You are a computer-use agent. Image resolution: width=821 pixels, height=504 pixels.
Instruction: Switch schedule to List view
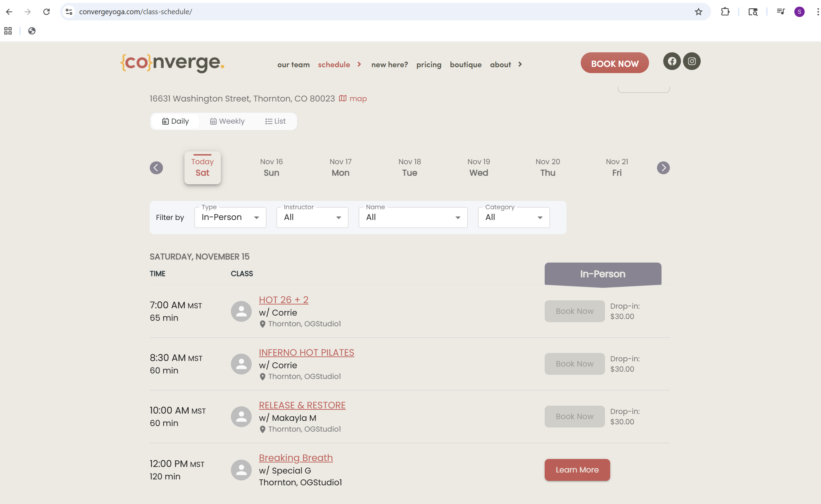(276, 121)
